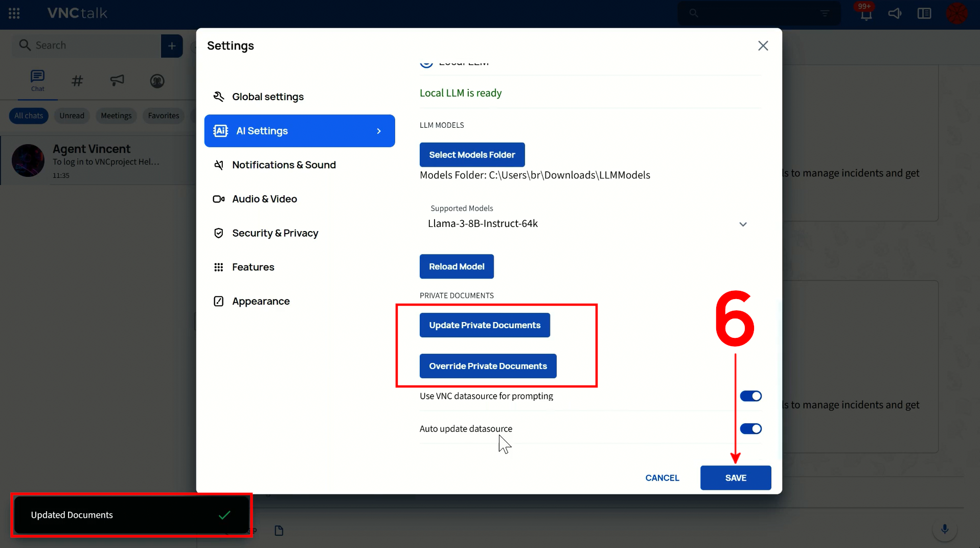Open the user profile avatar
The width and height of the screenshot is (980, 548).
click(x=956, y=14)
